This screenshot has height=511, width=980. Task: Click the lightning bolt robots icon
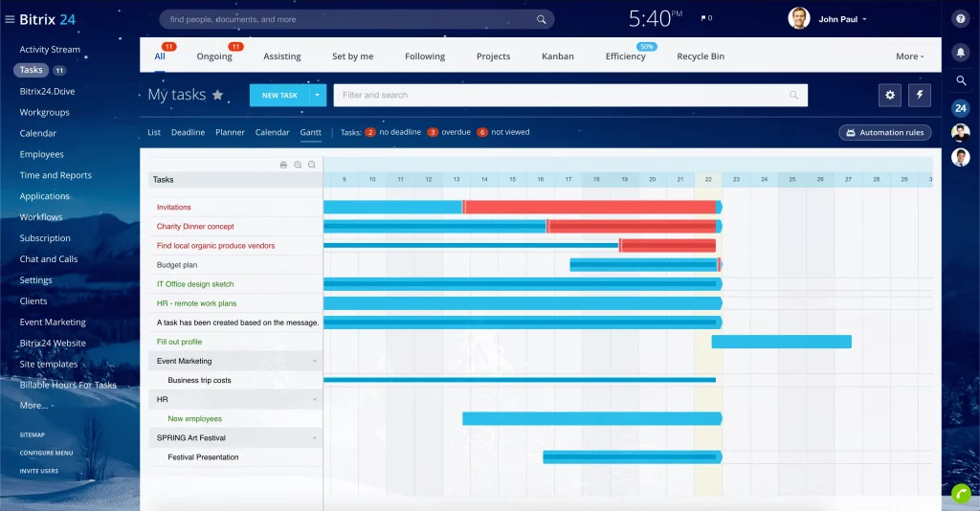(x=919, y=95)
